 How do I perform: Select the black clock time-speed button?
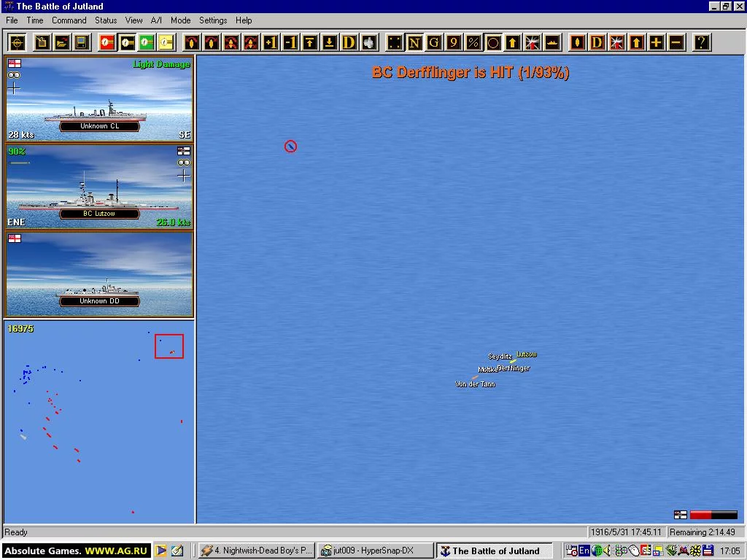pos(127,43)
